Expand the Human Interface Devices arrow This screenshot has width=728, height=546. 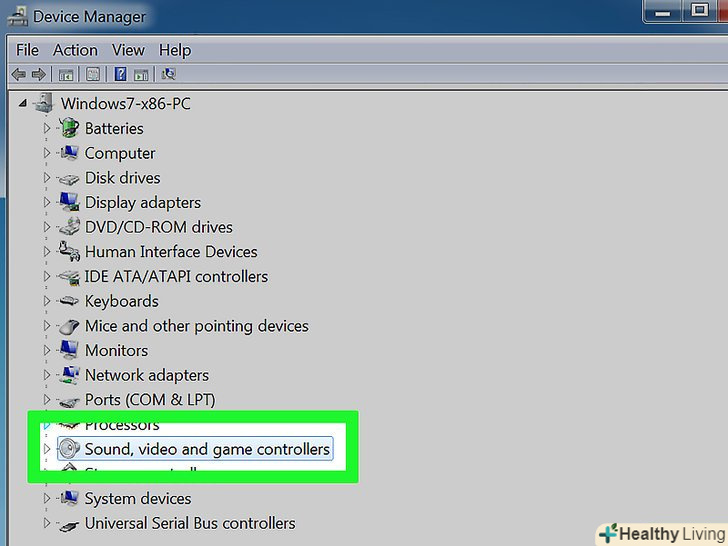tap(46, 251)
